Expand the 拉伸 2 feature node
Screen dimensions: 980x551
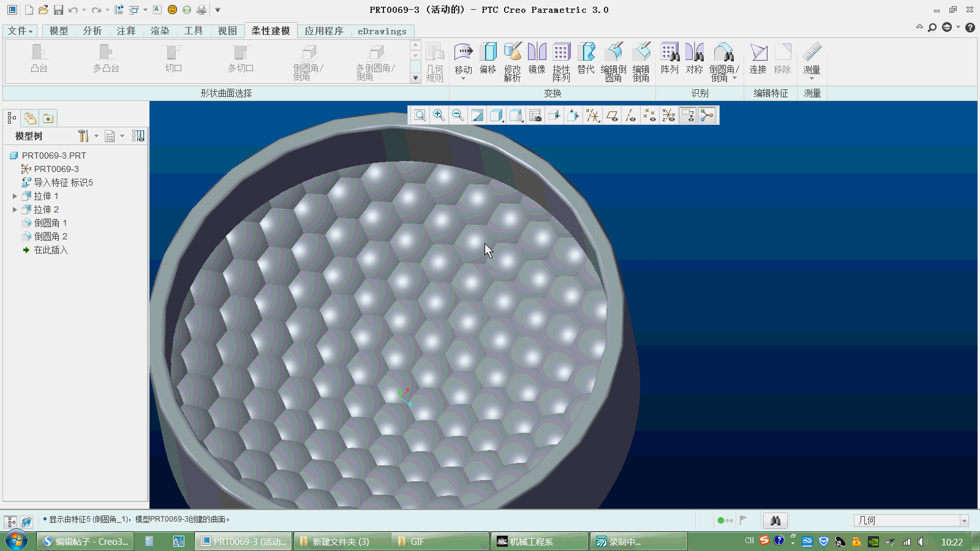[x=15, y=209]
